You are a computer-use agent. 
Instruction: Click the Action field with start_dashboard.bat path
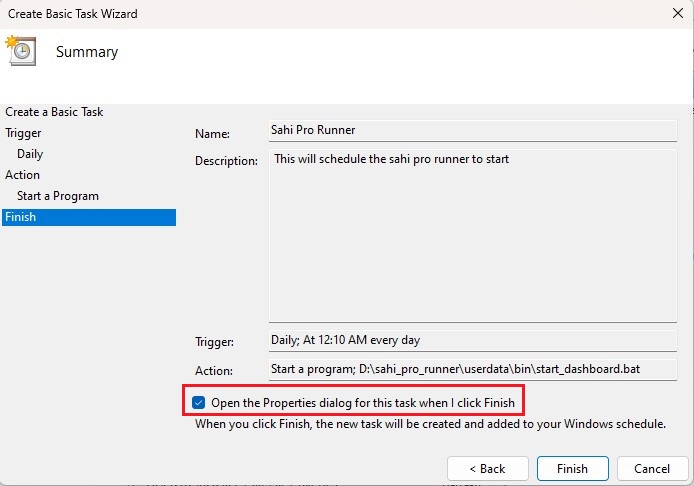(472, 369)
